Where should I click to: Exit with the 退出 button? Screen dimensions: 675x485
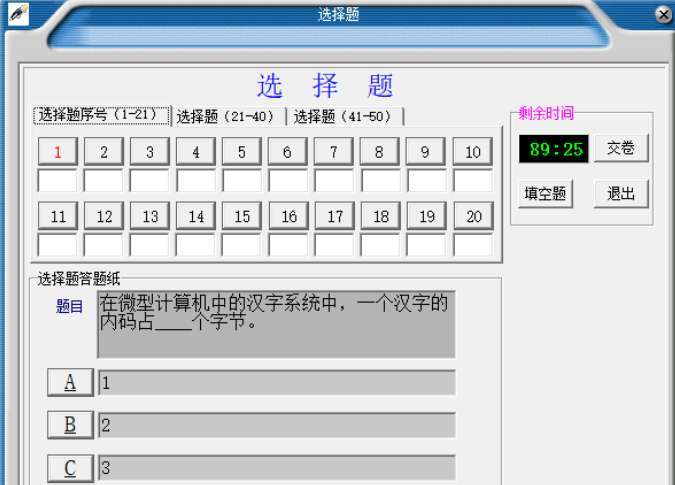click(x=621, y=193)
